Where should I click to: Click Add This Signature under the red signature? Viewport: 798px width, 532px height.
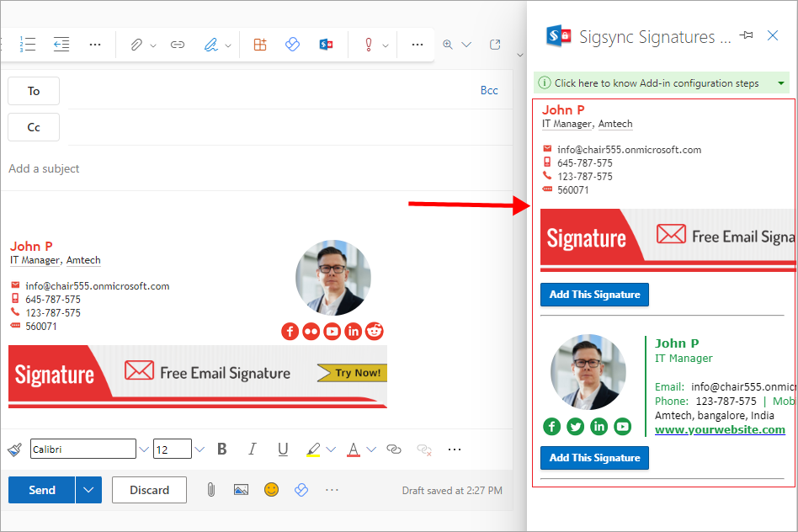coord(594,295)
